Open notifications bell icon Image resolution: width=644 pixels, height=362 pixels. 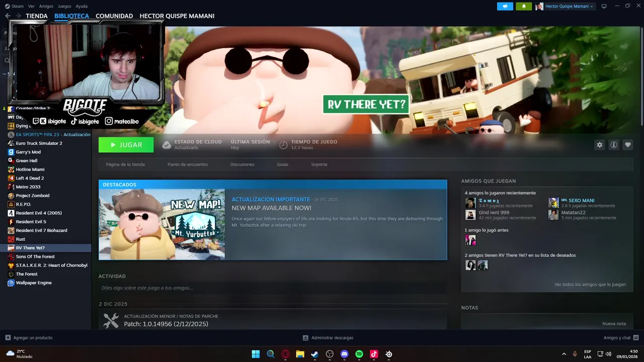pyautogui.click(x=524, y=6)
